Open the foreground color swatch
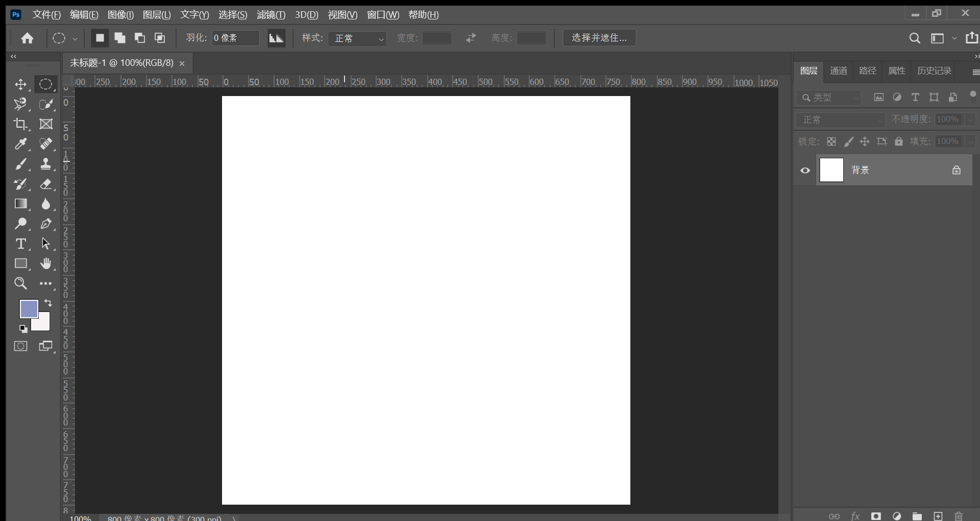The width and height of the screenshot is (980, 521). pos(29,309)
